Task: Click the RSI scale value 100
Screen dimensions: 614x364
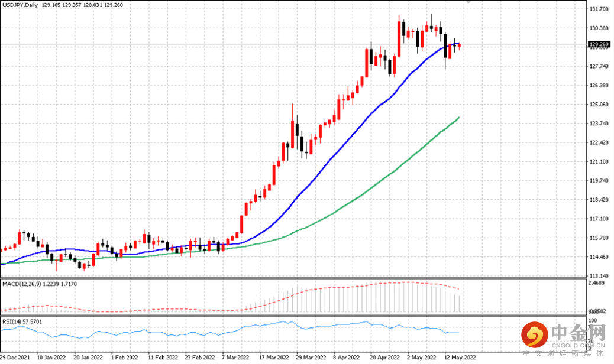Action: 593,321
